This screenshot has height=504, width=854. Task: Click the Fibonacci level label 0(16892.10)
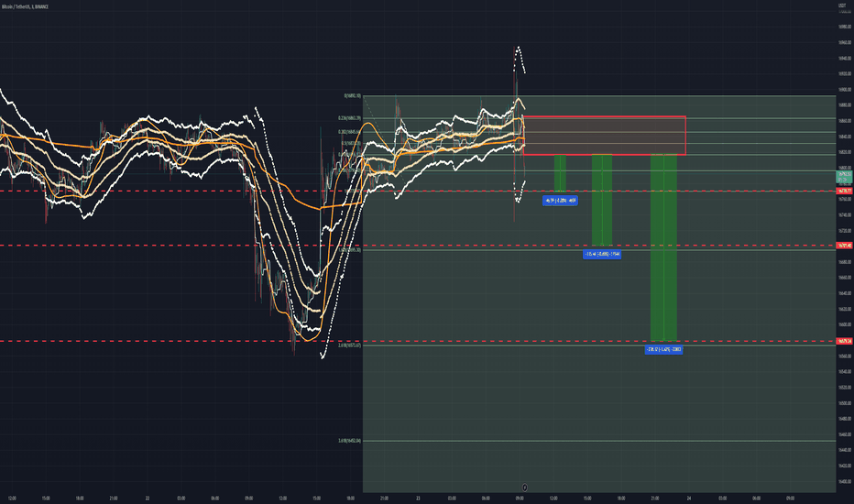[352, 96]
